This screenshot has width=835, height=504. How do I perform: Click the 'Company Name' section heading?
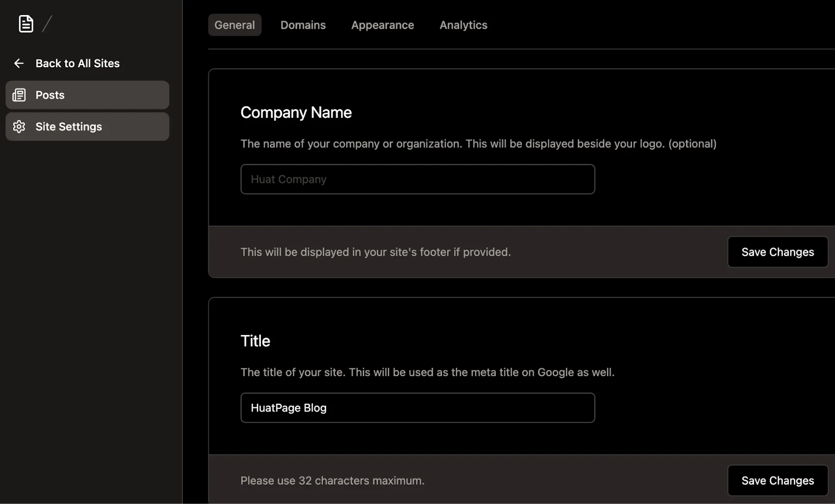pos(296,113)
